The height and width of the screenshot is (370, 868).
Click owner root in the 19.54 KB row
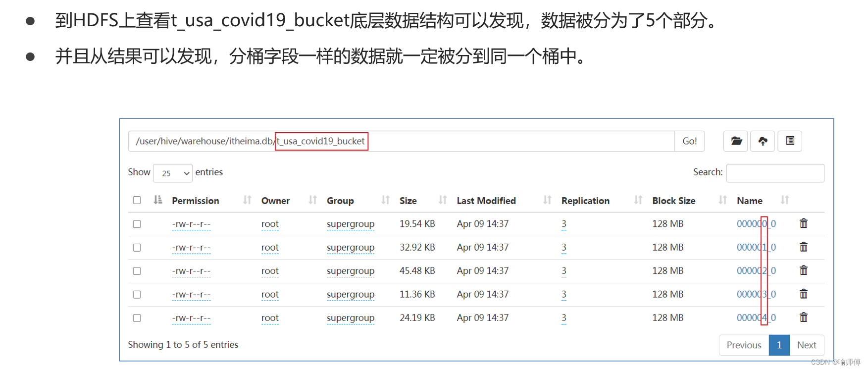coord(270,224)
